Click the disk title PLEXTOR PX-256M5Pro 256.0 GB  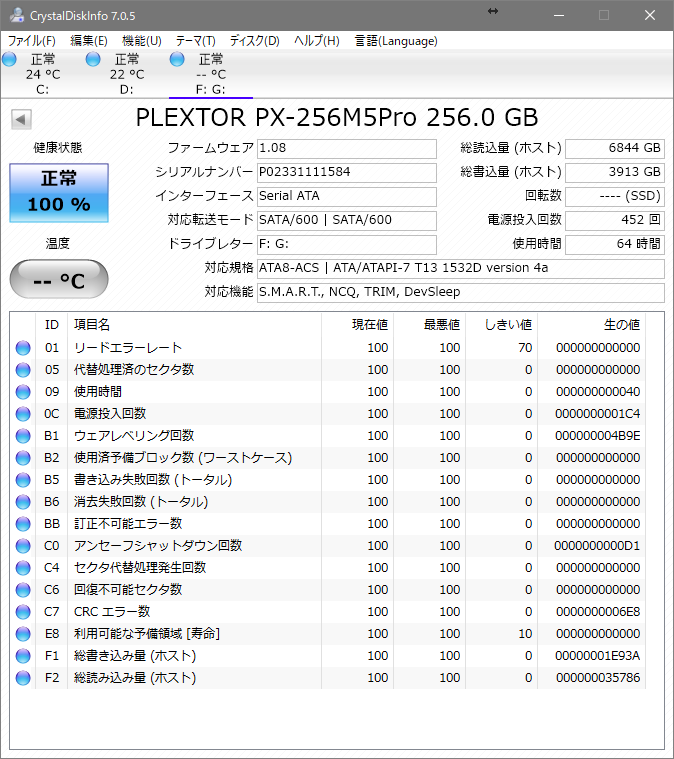click(x=337, y=118)
